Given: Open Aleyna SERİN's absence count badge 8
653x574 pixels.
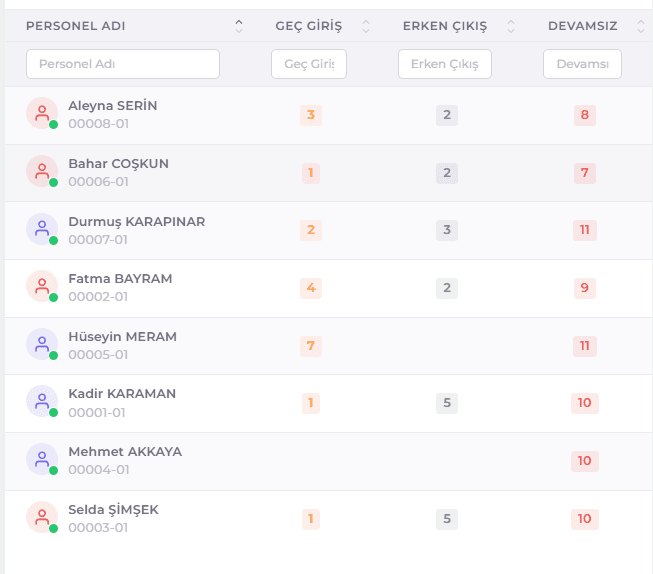Looking at the screenshot, I should [x=585, y=115].
